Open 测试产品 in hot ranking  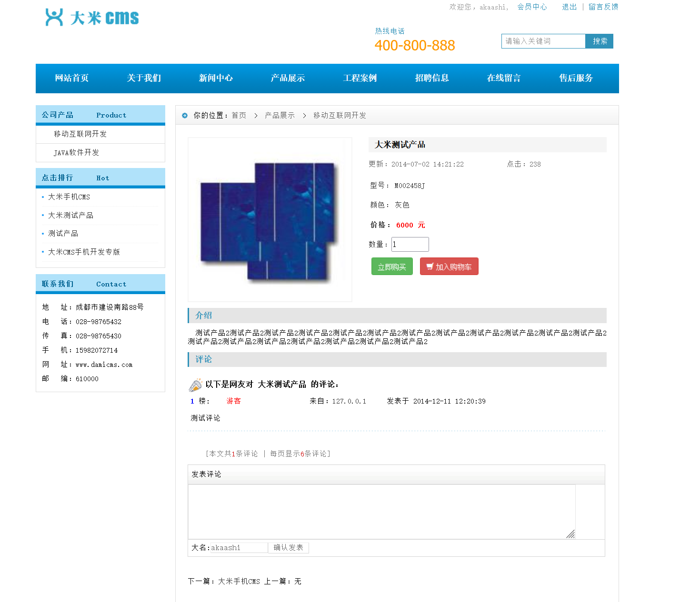point(63,234)
